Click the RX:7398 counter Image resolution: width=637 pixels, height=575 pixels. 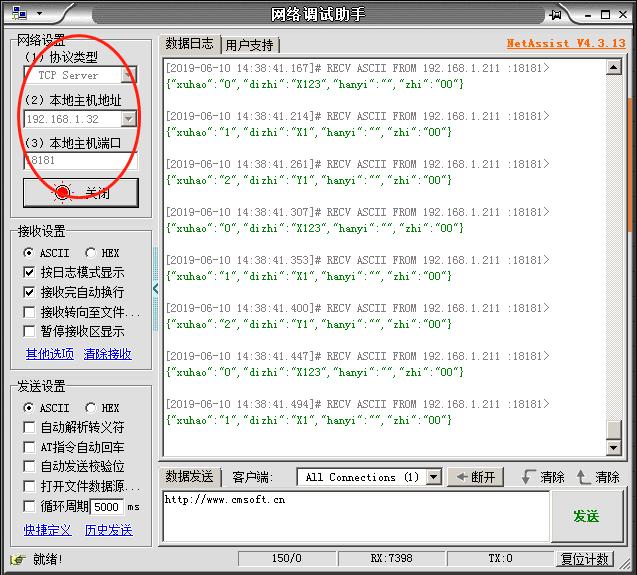392,559
